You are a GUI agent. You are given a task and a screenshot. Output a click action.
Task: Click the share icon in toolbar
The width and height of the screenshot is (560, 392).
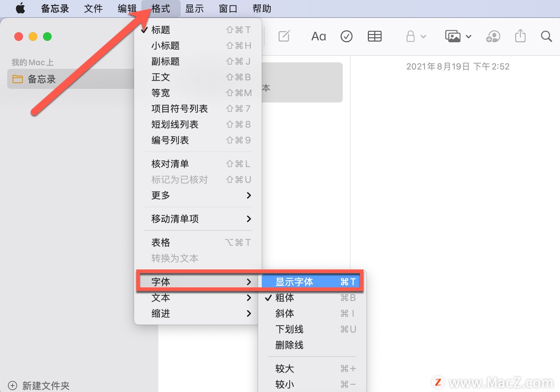click(x=520, y=36)
